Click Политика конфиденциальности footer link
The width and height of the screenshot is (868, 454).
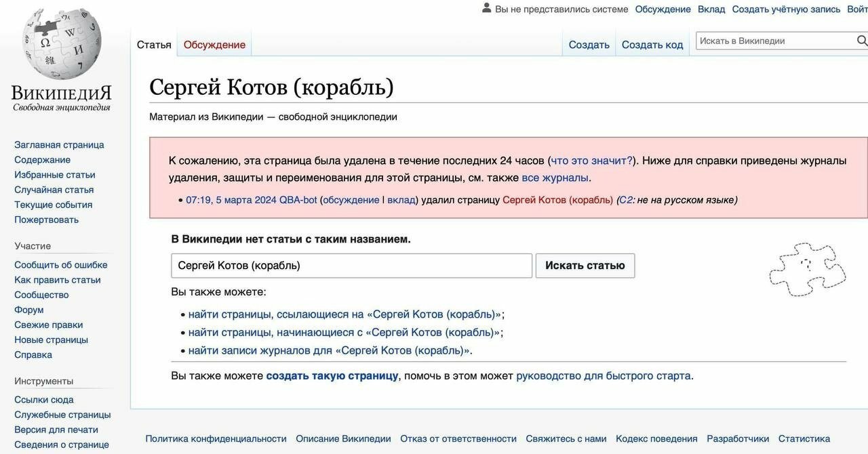click(216, 438)
